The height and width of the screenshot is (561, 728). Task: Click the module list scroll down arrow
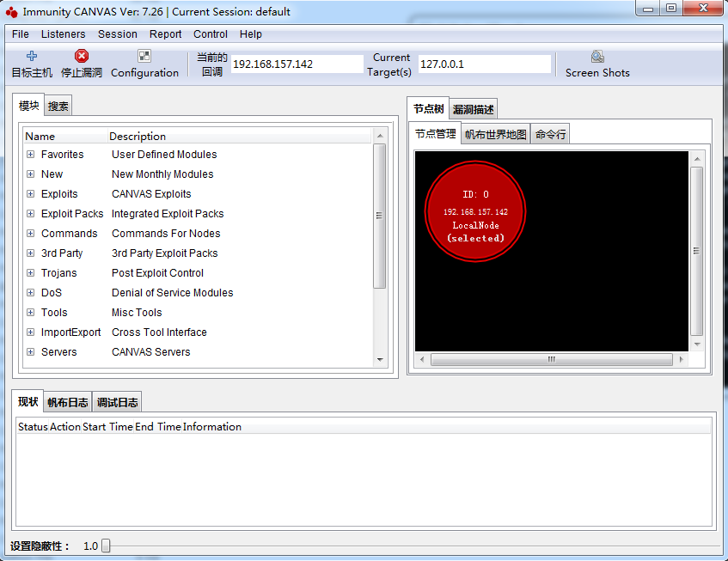coord(380,360)
